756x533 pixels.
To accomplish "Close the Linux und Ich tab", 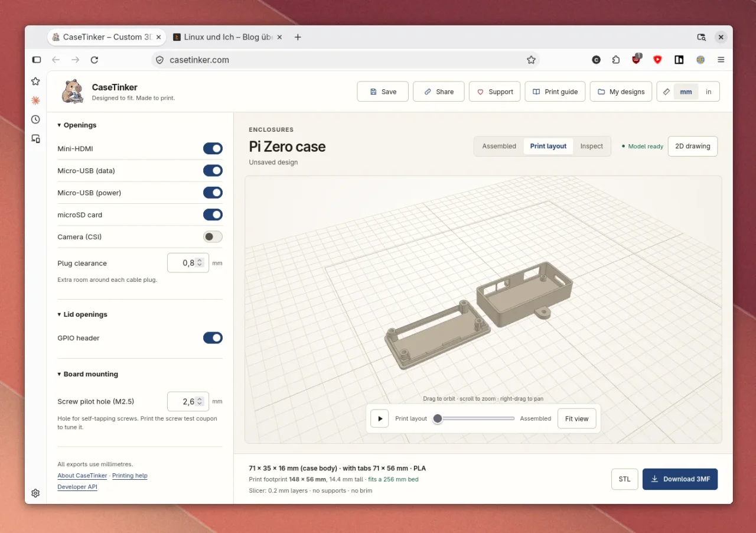I will point(279,37).
